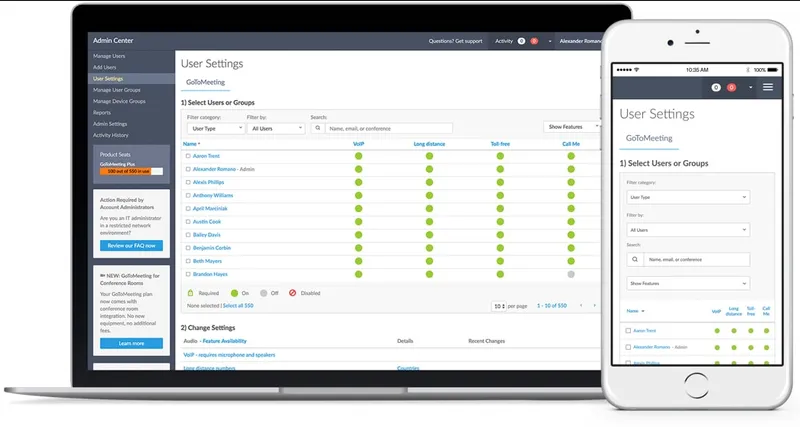Viewport: 800px width, 427px height.
Task: Open Activity History in the sidebar
Action: (x=110, y=135)
